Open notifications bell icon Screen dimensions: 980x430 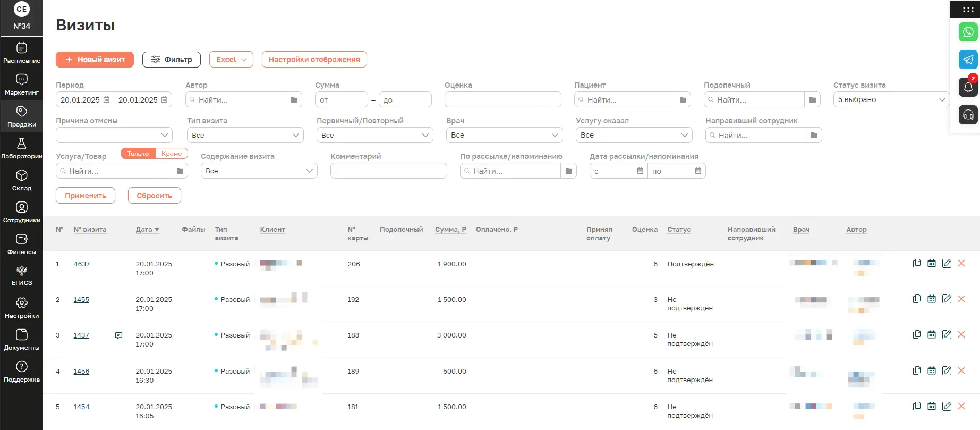coord(968,87)
